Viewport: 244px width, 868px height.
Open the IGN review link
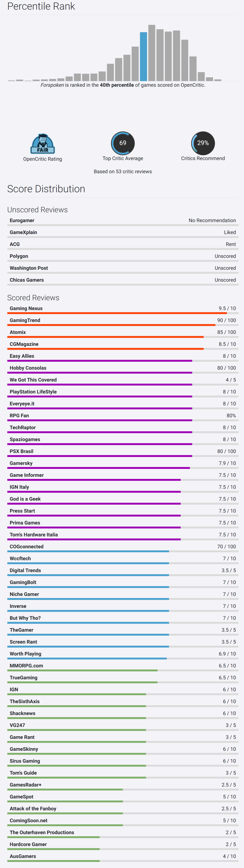(14, 689)
